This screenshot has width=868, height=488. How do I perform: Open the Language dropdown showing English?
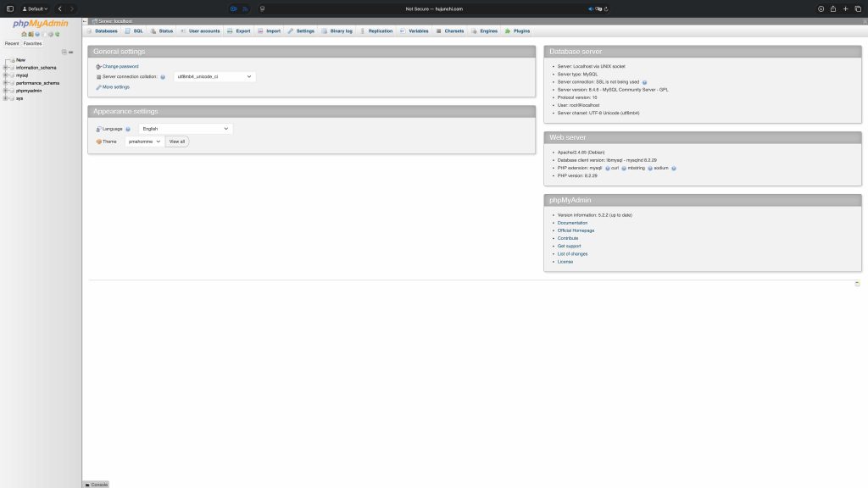186,129
